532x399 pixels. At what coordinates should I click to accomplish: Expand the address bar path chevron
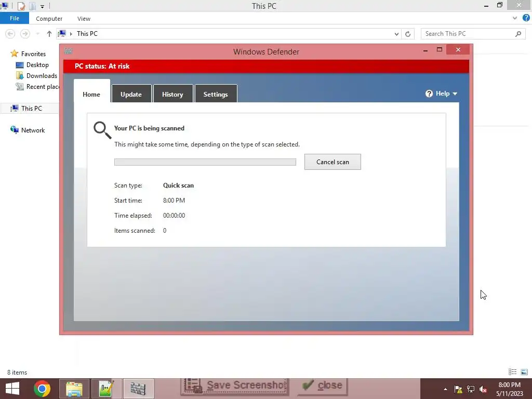coord(71,34)
